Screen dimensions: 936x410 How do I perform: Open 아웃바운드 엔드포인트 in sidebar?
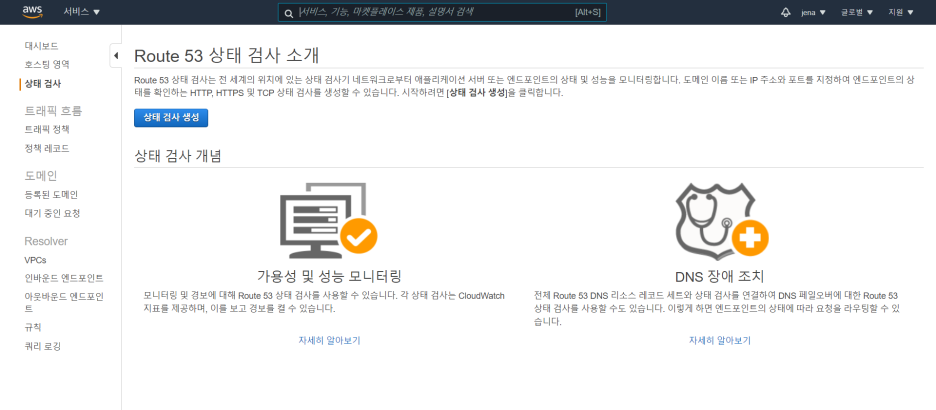click(x=64, y=302)
